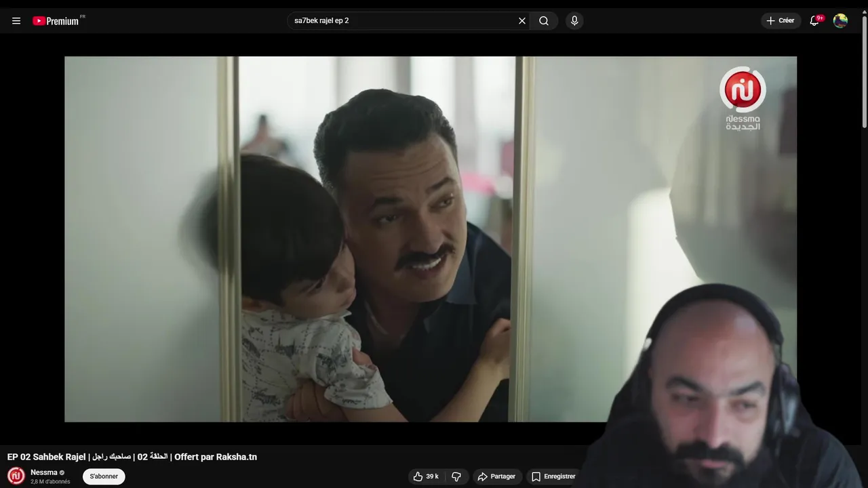Click the 2,8 M d'abonnés subscriber count
Screen dimensions: 868x488
pyautogui.click(x=50, y=482)
